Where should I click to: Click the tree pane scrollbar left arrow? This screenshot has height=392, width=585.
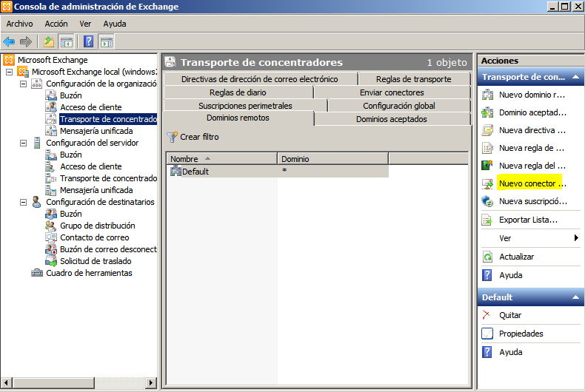point(7,382)
